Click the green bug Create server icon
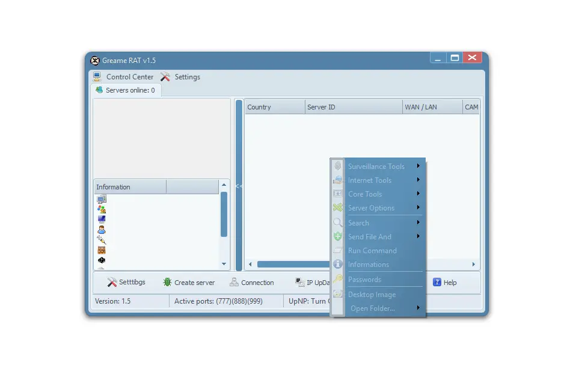Image resolution: width=588 pixels, height=377 pixels. (x=167, y=283)
